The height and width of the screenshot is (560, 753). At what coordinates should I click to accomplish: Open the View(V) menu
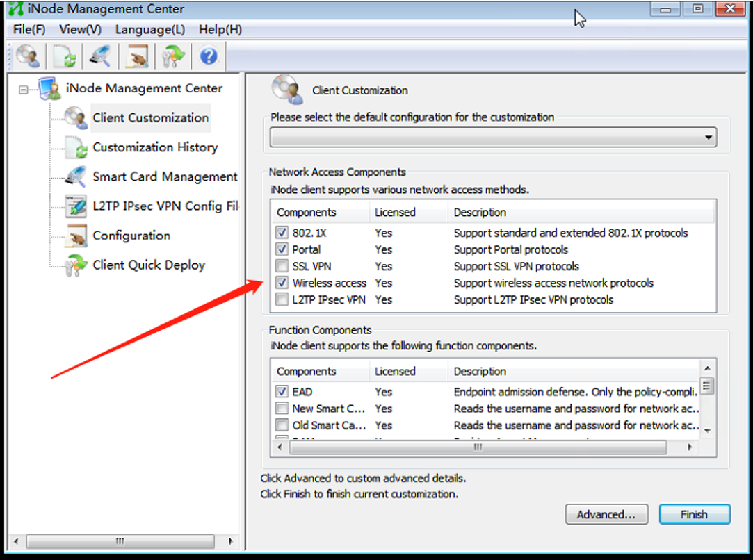(80, 29)
